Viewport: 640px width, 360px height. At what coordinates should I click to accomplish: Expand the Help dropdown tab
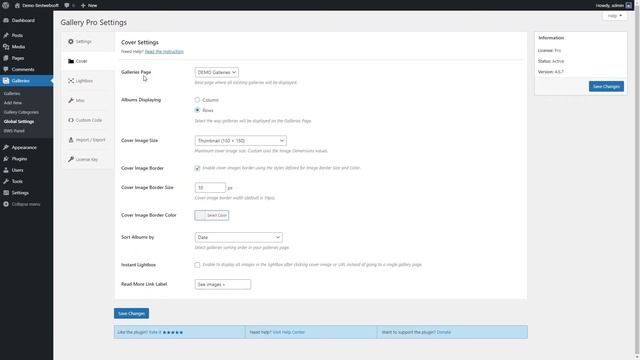(x=615, y=16)
